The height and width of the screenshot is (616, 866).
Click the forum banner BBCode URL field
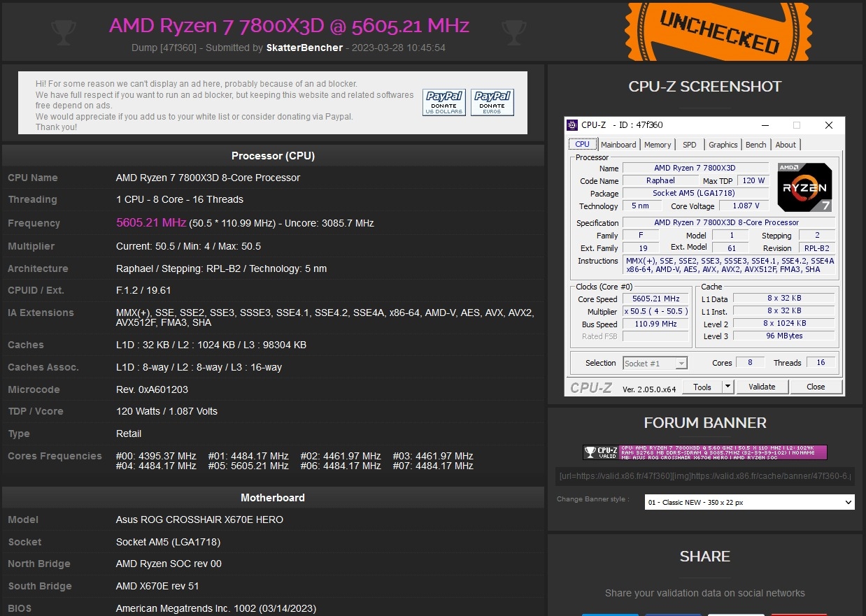[x=704, y=477]
